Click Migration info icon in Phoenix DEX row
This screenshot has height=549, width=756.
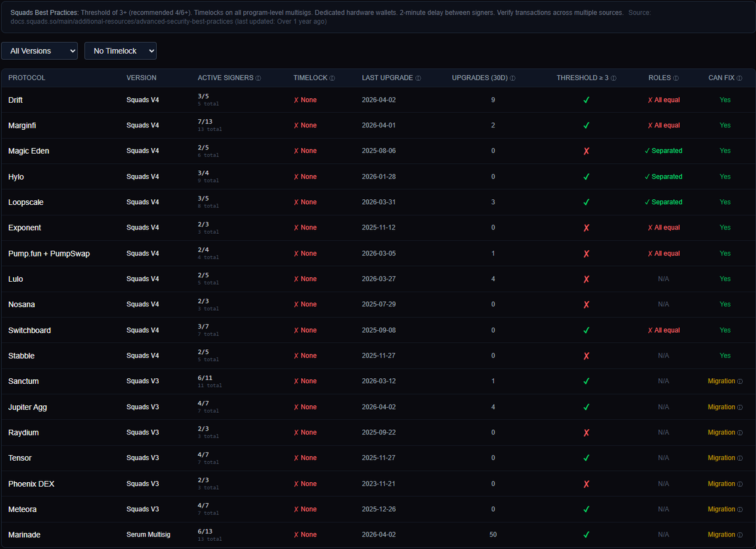point(740,484)
